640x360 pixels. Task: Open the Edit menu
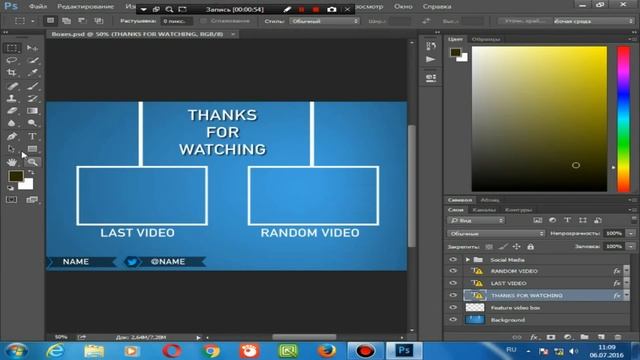(x=85, y=7)
